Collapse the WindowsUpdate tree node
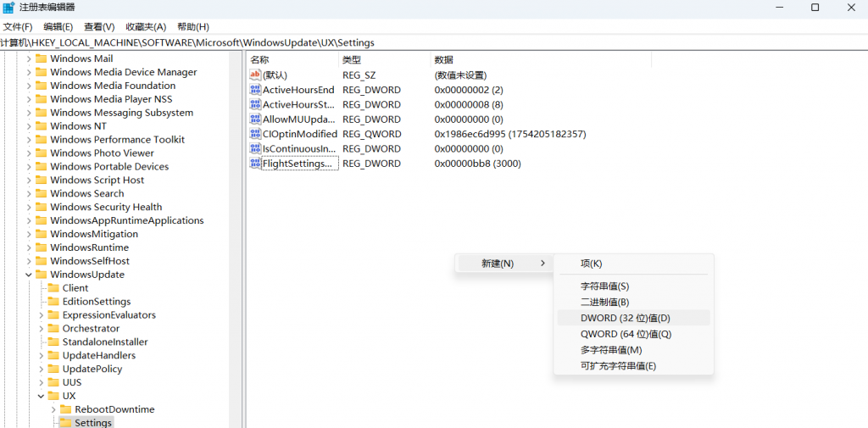 (29, 275)
